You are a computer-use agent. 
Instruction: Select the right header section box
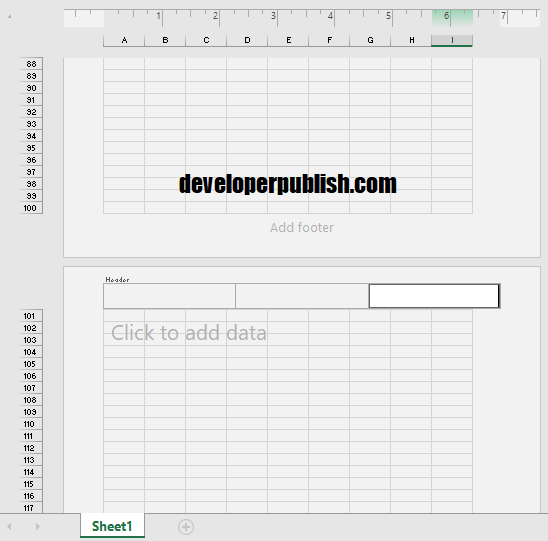[x=434, y=296]
